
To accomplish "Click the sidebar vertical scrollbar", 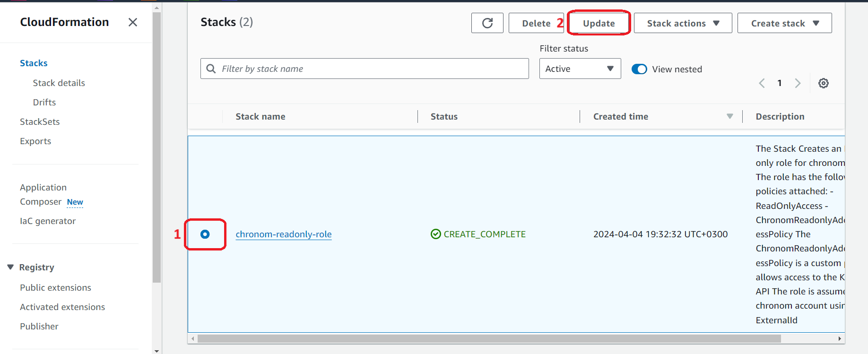I will [x=157, y=147].
